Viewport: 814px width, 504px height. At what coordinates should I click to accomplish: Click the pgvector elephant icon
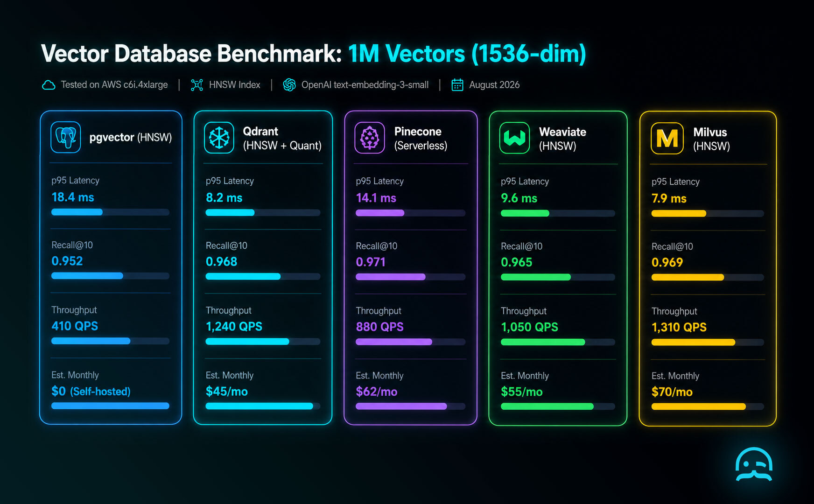pos(66,137)
